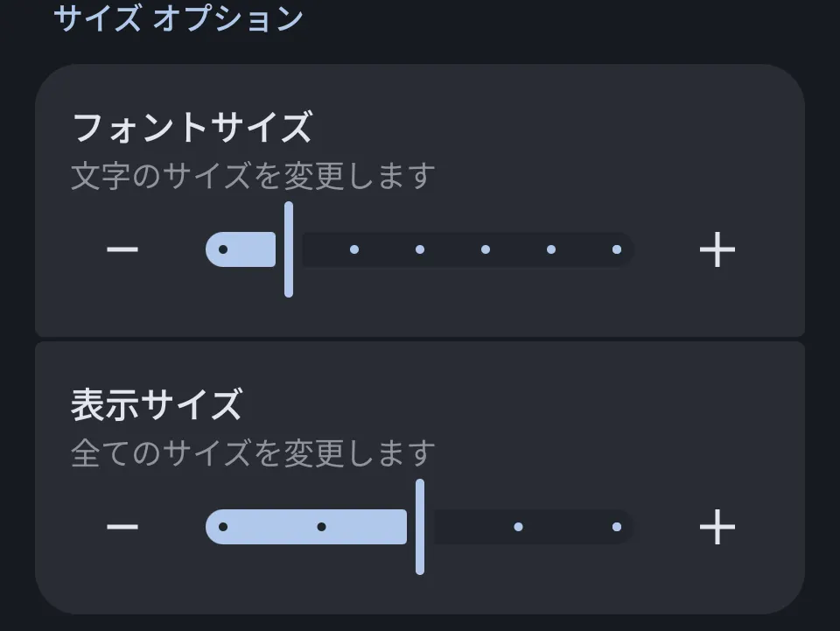
Task: Tap the minus icon under 表示サイズ
Action: pyautogui.click(x=122, y=527)
